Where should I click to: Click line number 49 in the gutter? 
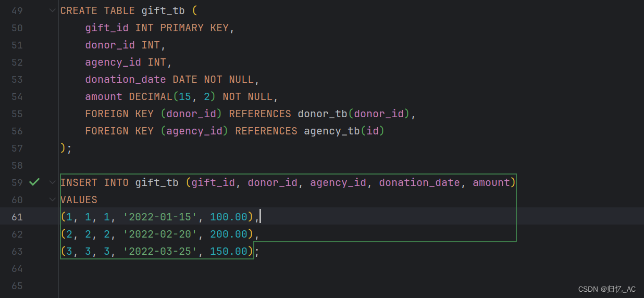[17, 10]
